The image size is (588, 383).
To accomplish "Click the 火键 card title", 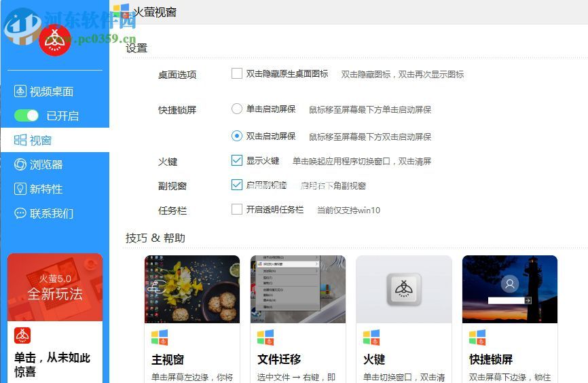I will click(374, 359).
